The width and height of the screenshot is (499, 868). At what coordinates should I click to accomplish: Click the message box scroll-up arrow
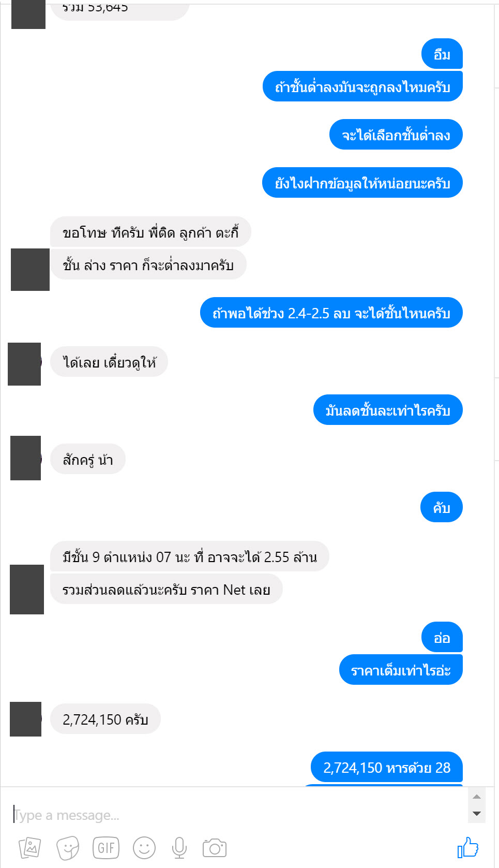click(477, 797)
